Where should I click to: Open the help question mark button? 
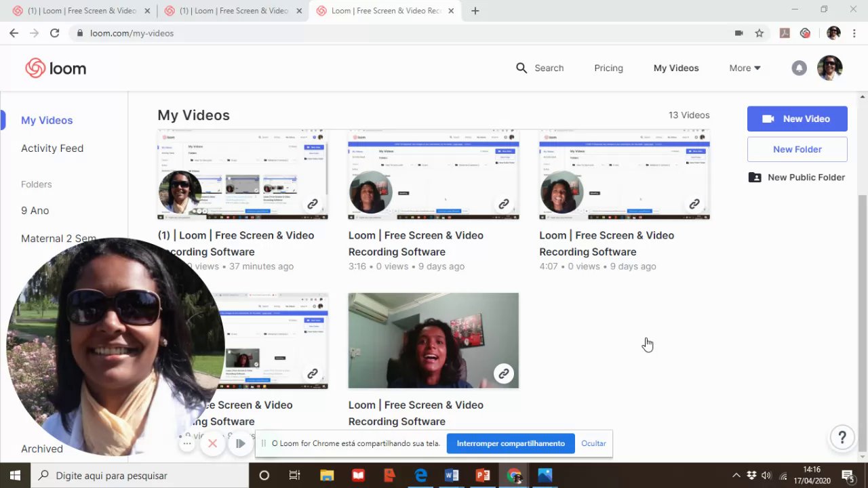(x=842, y=437)
